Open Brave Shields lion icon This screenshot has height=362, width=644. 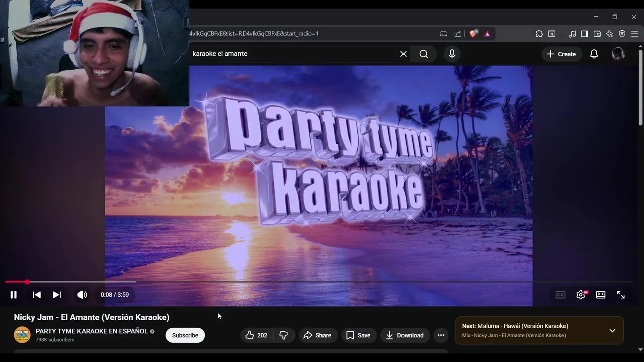pos(473,34)
